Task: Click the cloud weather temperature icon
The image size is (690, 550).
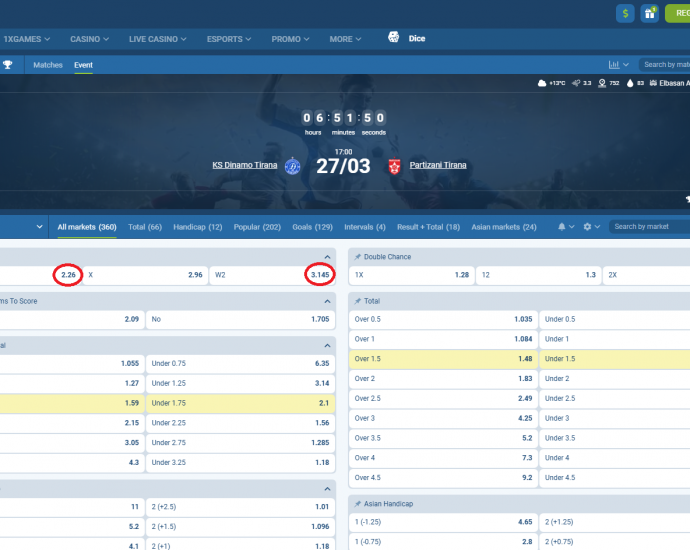Action: coord(542,83)
